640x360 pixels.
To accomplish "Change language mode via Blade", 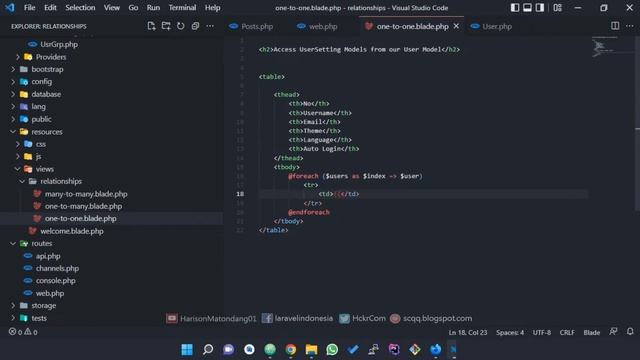I will [591, 332].
